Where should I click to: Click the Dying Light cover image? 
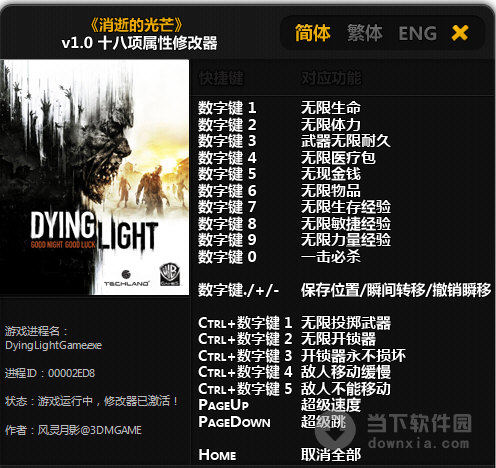(x=95, y=177)
